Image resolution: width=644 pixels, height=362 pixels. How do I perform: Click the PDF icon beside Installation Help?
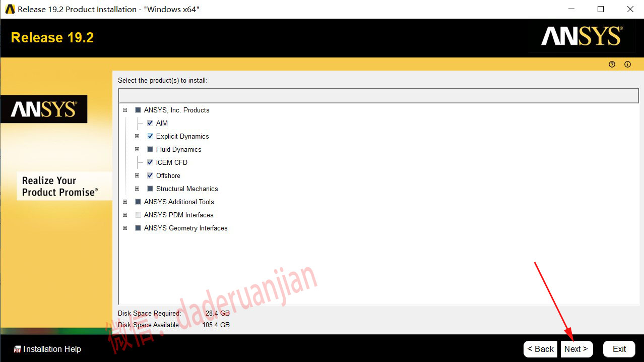(x=17, y=349)
